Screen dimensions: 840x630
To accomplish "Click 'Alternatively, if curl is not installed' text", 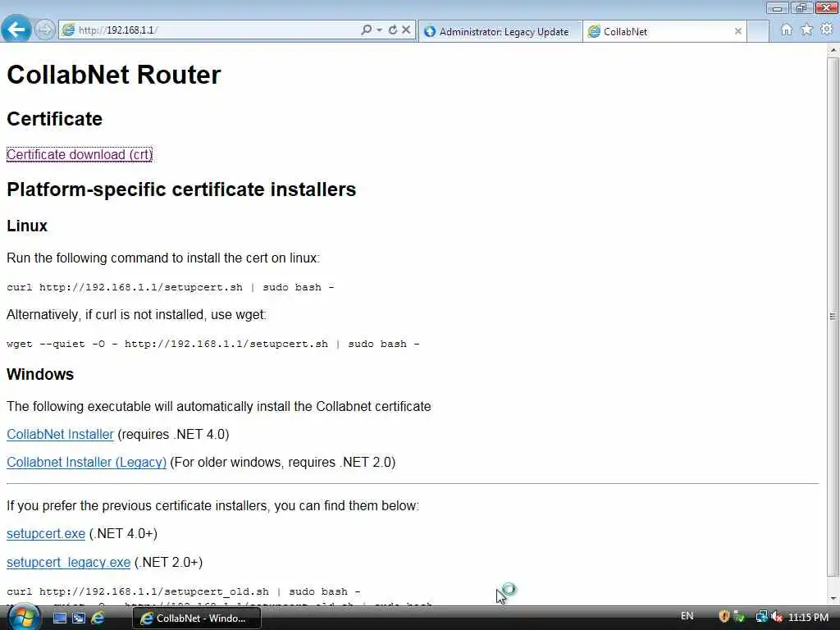I will pos(136,314).
